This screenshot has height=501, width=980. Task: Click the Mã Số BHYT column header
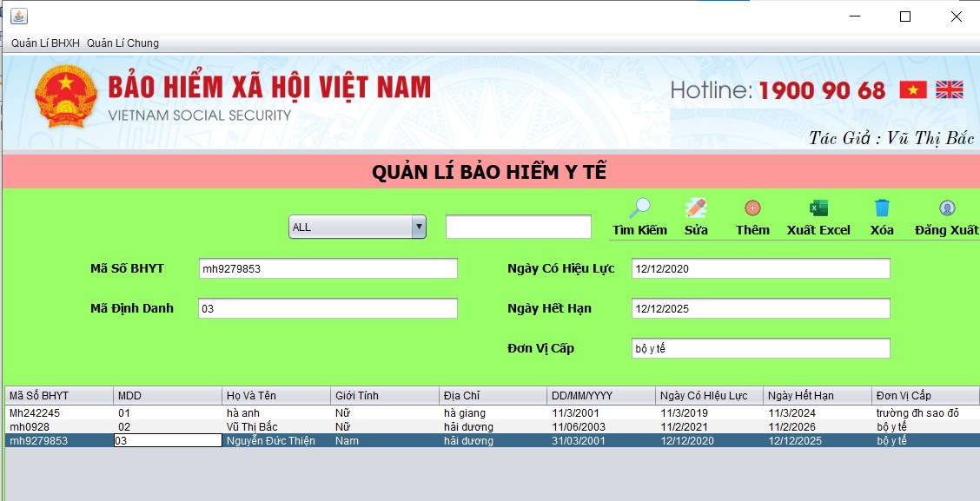pos(59,395)
